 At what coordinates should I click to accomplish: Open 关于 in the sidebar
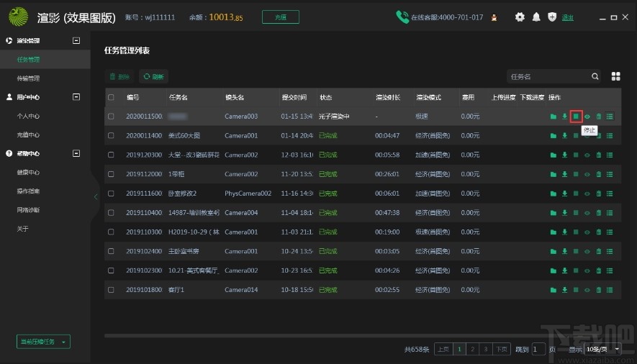(23, 229)
